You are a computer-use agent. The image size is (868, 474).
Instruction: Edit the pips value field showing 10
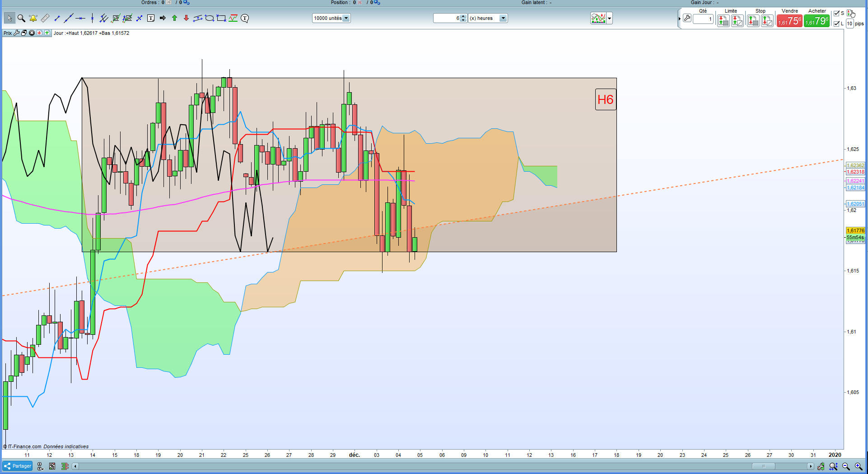(849, 23)
